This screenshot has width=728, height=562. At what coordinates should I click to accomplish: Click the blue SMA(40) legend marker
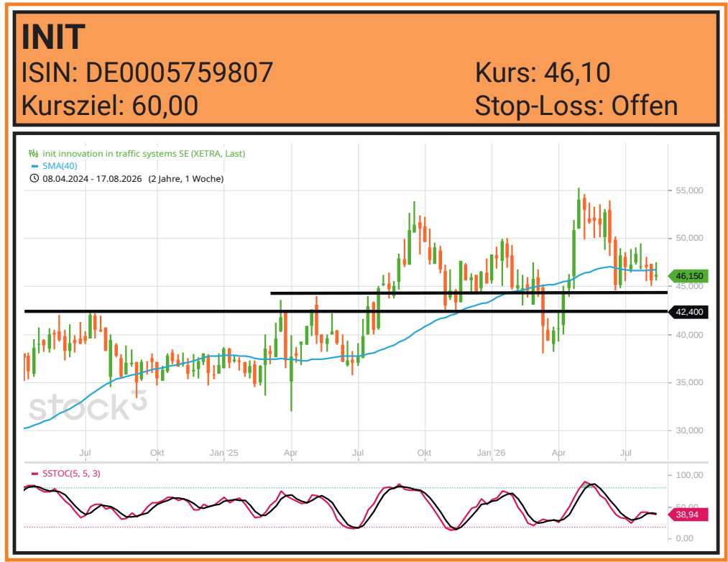click(34, 166)
